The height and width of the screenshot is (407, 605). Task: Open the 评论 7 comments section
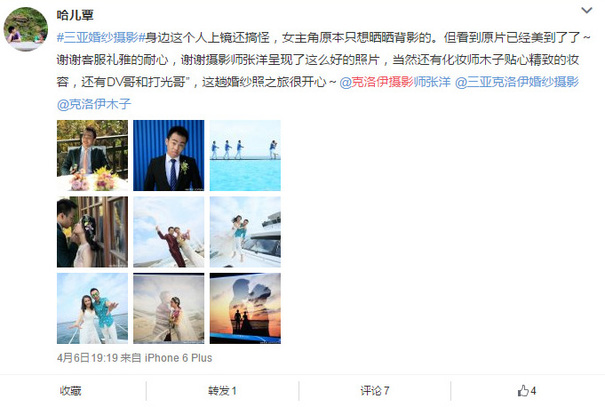[375, 391]
